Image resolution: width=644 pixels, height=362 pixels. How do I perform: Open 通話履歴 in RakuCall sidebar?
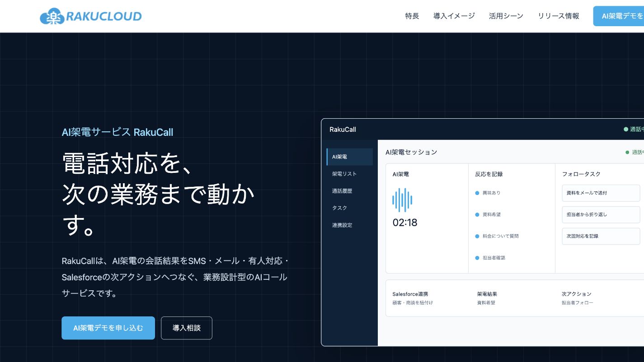(x=350, y=191)
